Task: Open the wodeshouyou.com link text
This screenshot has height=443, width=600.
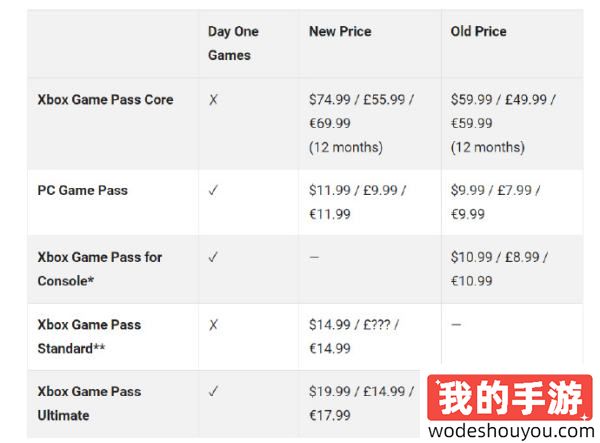Action: click(x=511, y=431)
